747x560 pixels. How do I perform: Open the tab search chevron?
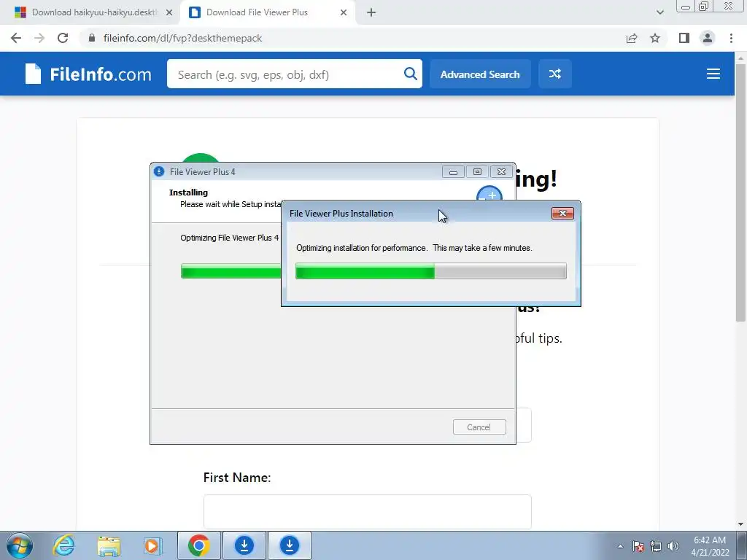point(659,12)
